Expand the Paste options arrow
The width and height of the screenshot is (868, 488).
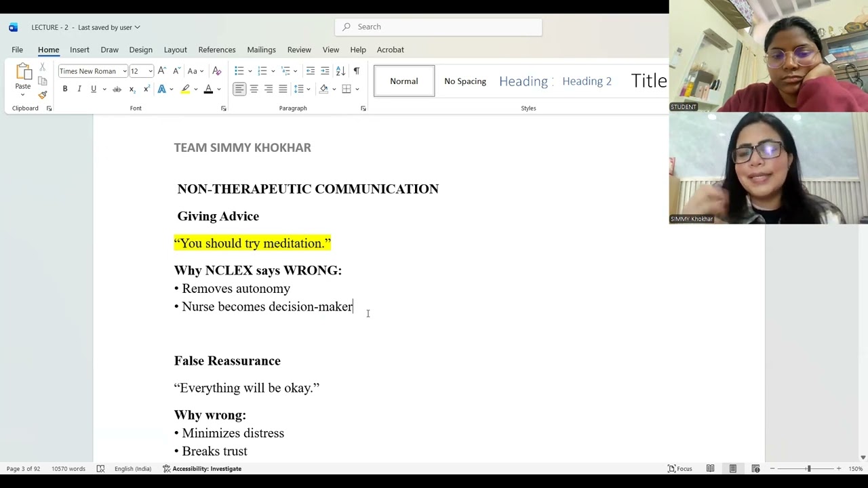[23, 94]
